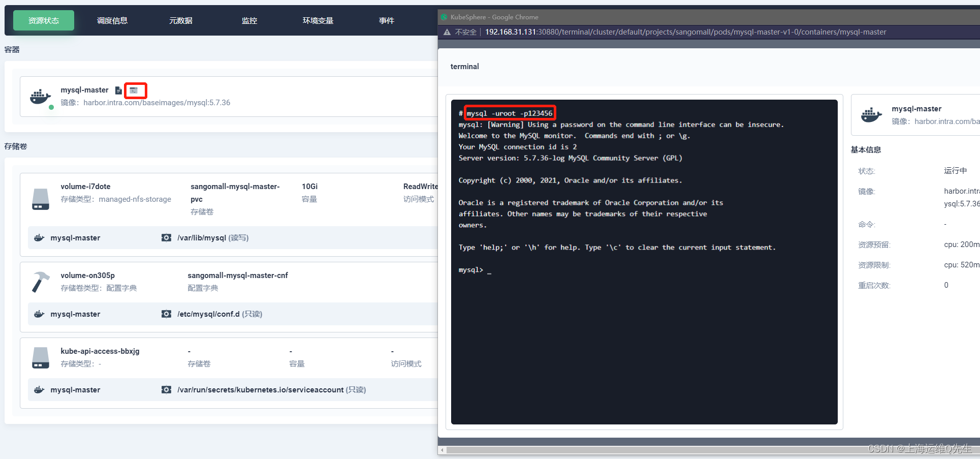Click the Docker whale icon of mysql-master container
The image size is (980, 459).
click(41, 97)
